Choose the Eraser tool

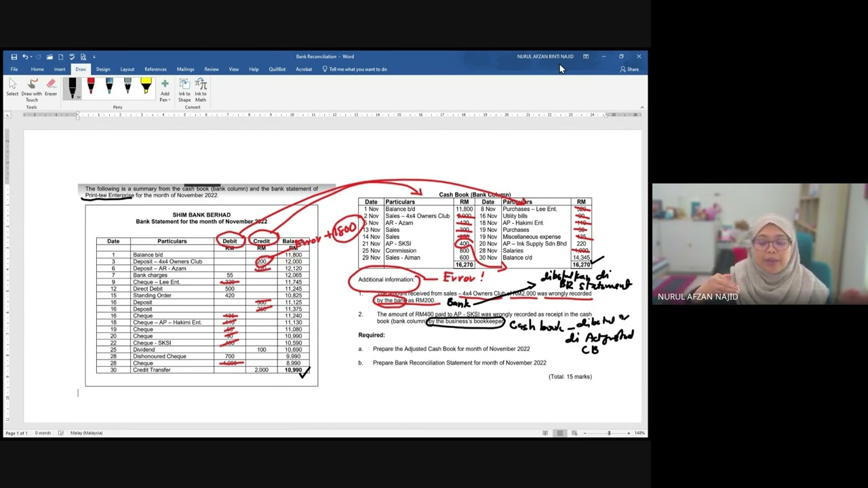pos(51,87)
